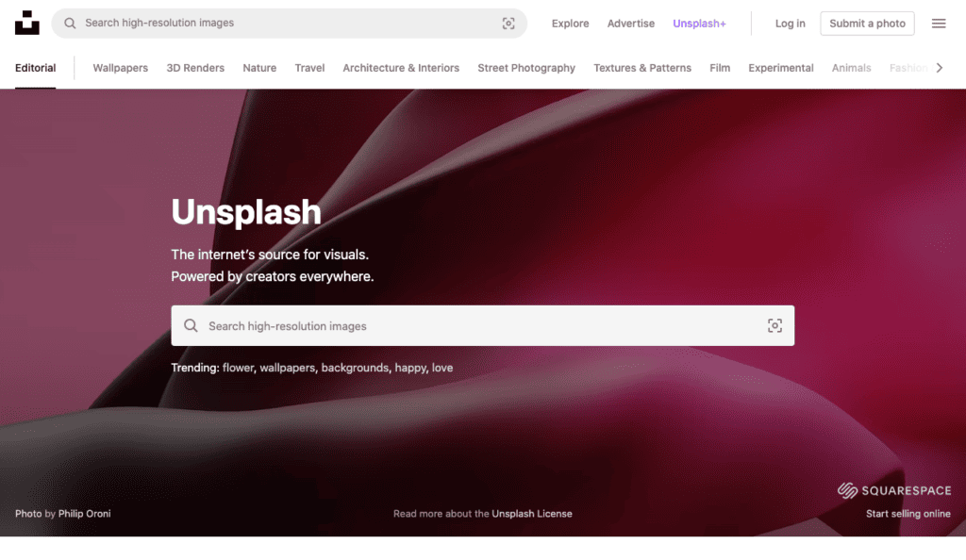The image size is (966, 560).
Task: Open the Advertise link
Action: click(631, 24)
